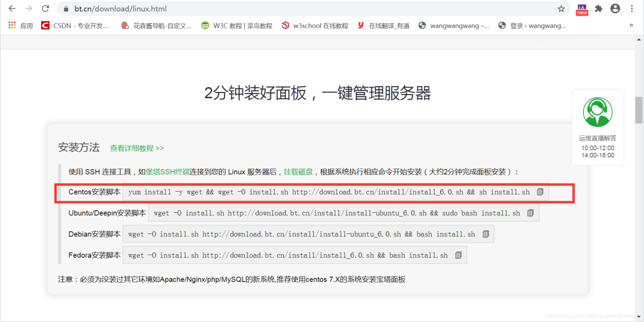Open the 登录 wangwang bookmark
The image size is (644, 322).
[532, 26]
